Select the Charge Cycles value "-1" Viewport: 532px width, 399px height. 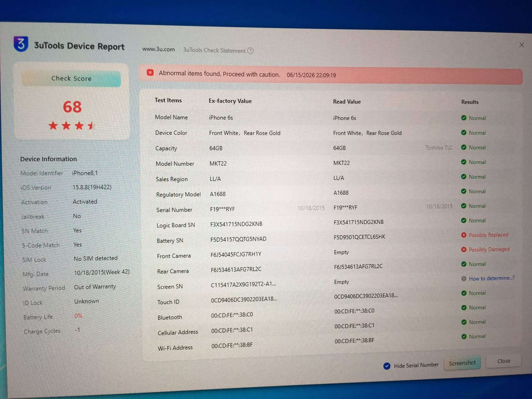pos(77,330)
